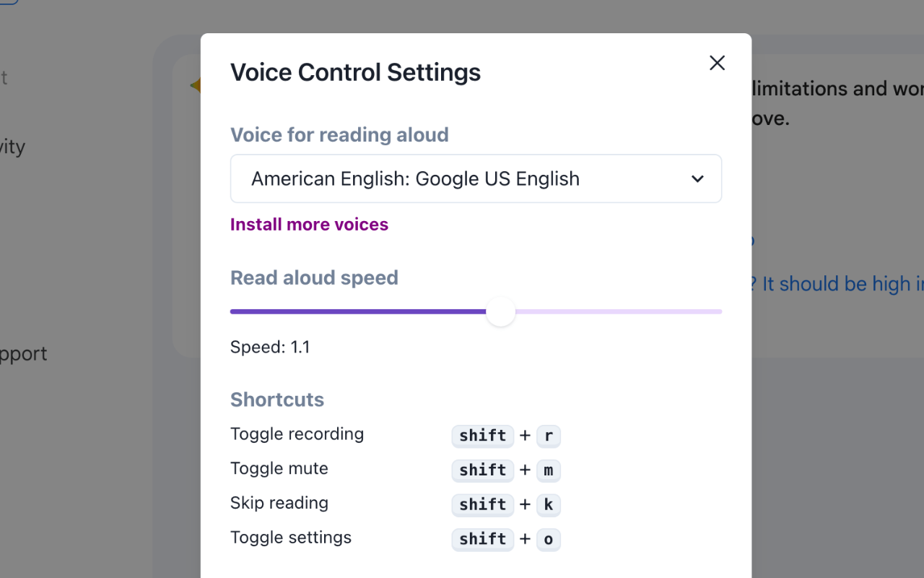Click the shift + r shortcut badge
The width and height of the screenshot is (924, 578).
(x=506, y=436)
